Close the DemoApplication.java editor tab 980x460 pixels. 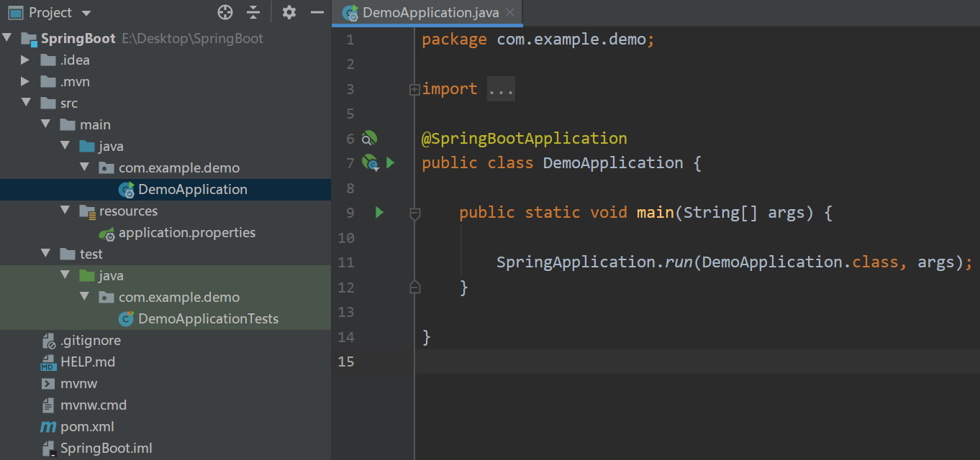coord(511,12)
